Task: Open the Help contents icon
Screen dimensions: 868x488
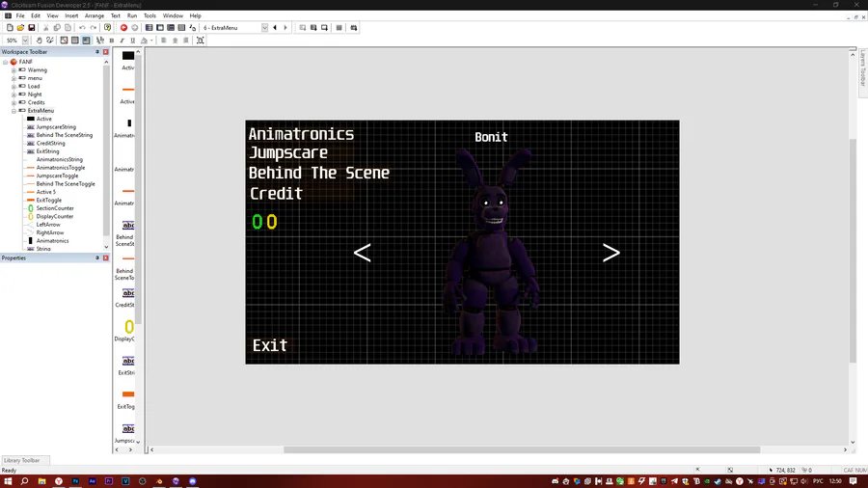Action: click(x=107, y=28)
